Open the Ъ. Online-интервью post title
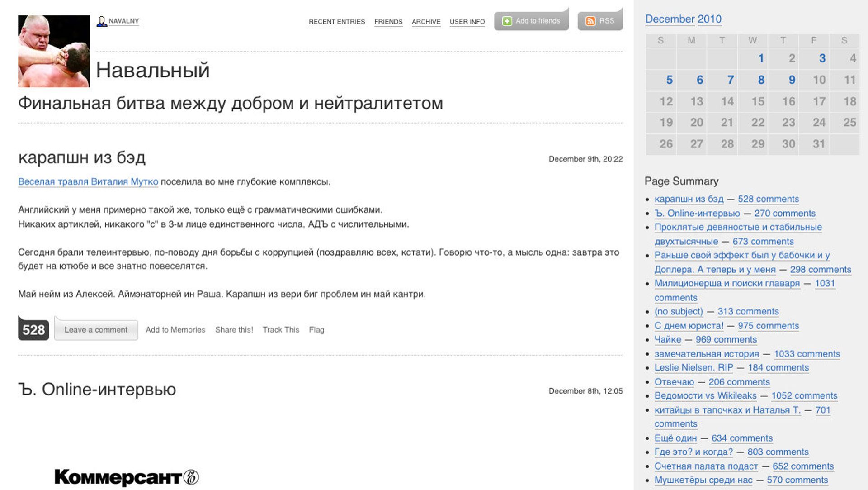 (x=97, y=389)
